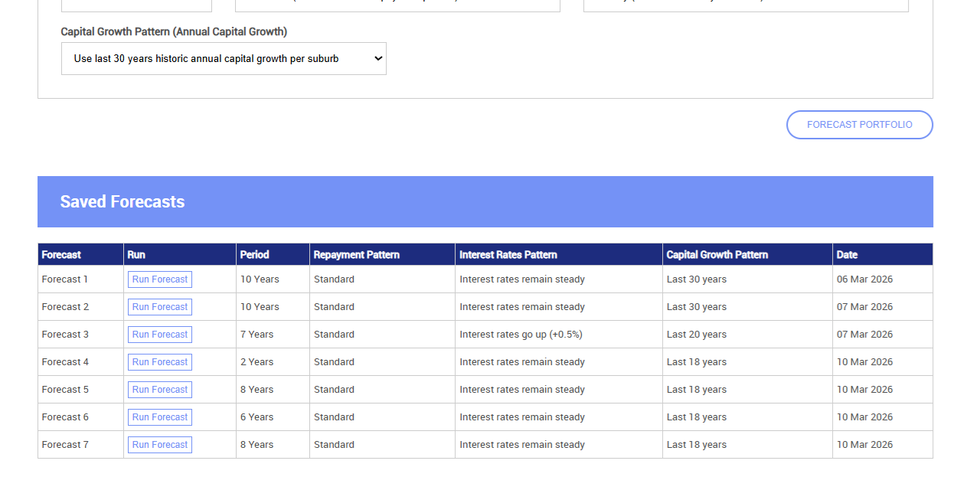Run Forecast 1 from saved list

point(160,279)
